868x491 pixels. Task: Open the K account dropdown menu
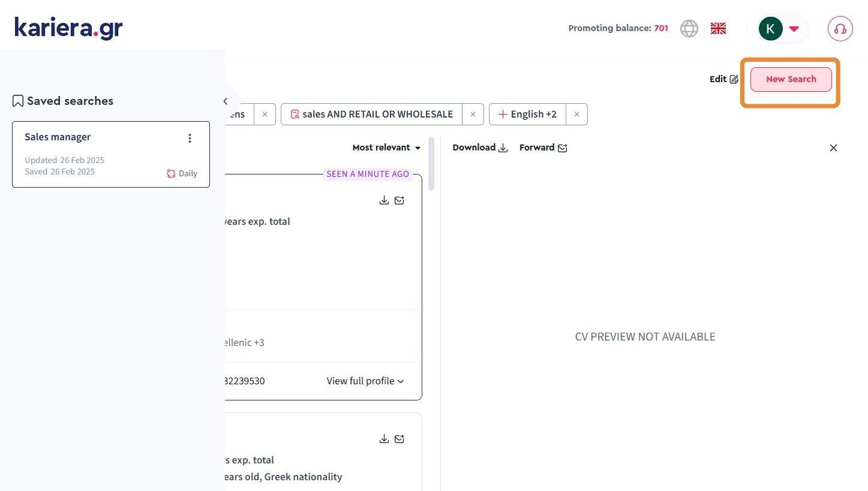782,28
